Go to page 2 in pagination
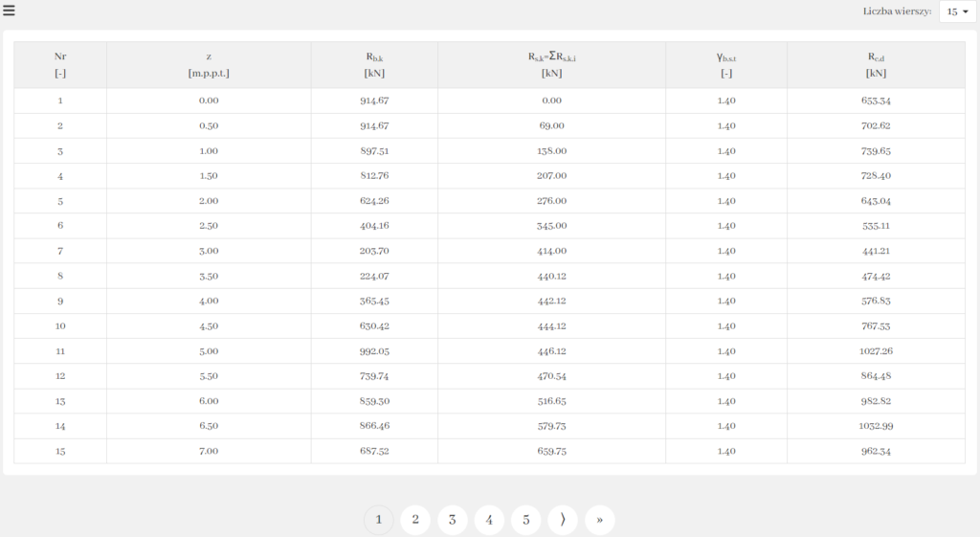 point(415,520)
